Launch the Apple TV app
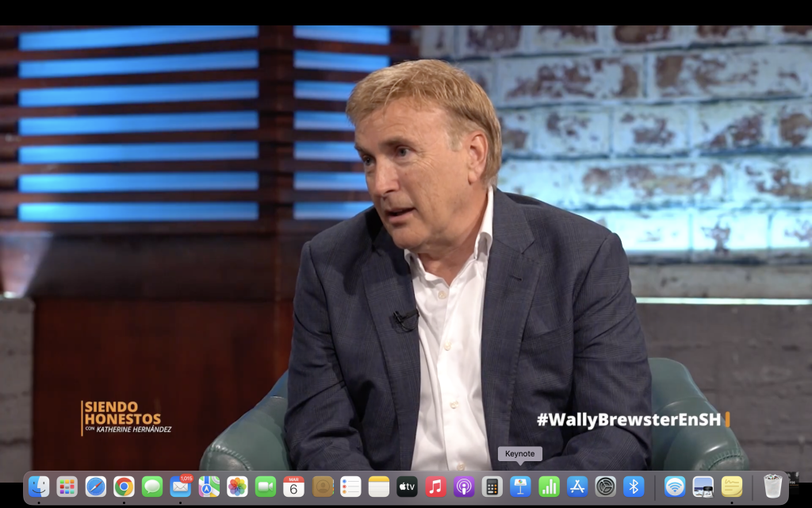This screenshot has width=812, height=508. 407,487
